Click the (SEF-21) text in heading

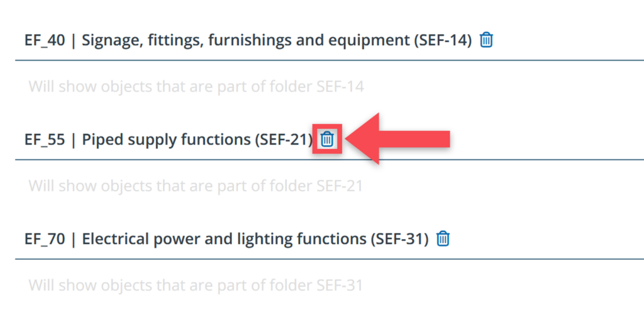pyautogui.click(x=284, y=140)
